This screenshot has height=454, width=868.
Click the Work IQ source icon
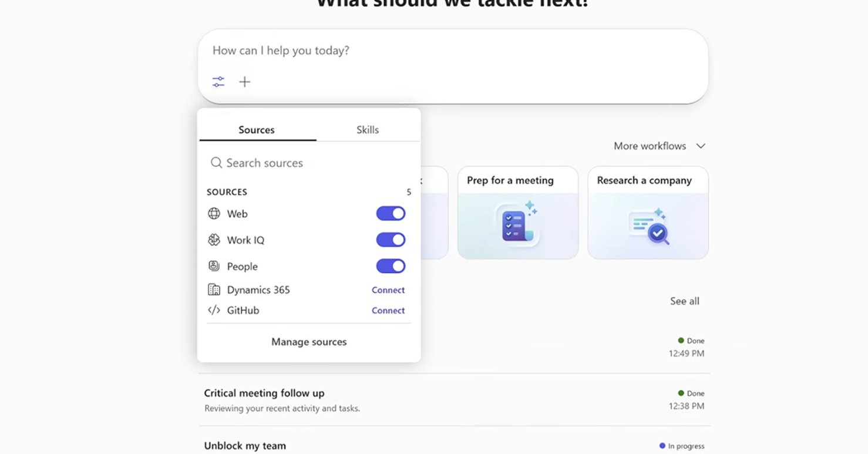[x=214, y=240]
